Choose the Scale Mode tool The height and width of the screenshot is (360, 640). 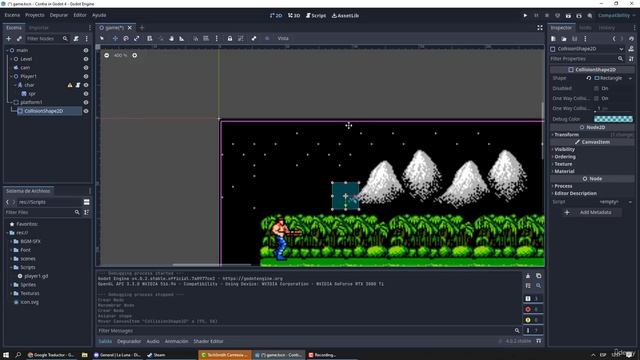(x=137, y=38)
